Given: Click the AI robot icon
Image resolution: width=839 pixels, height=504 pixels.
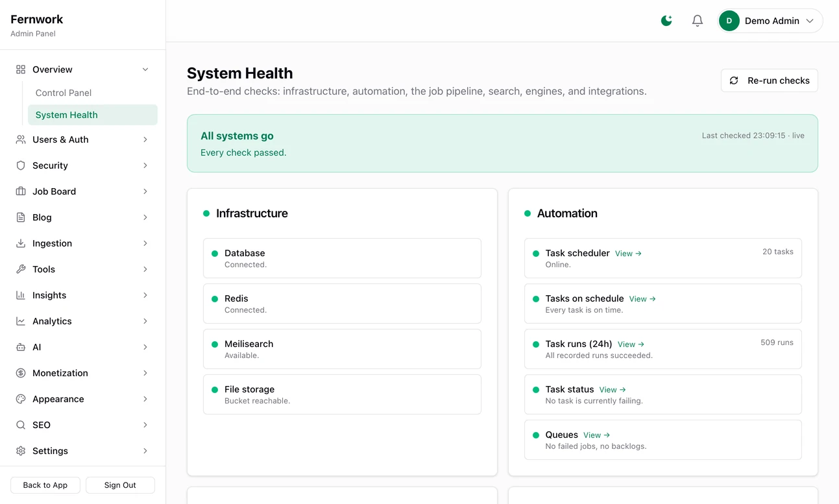Looking at the screenshot, I should 21,347.
